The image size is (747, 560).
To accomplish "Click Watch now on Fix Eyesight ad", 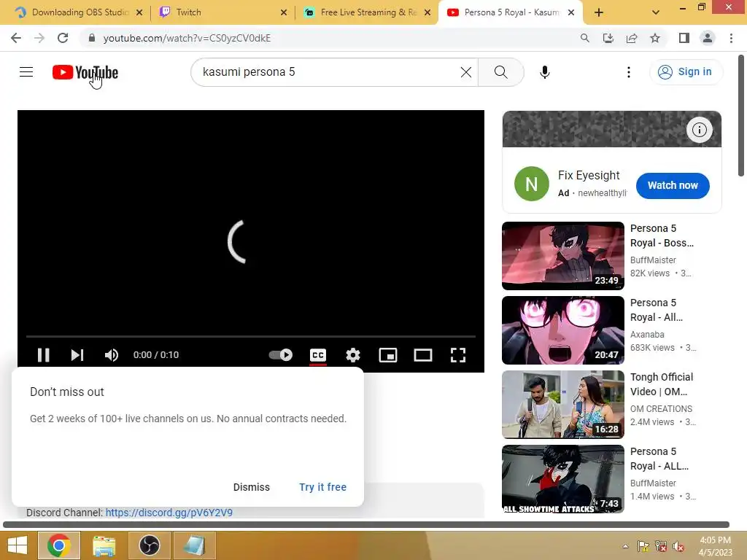I will point(672,185).
